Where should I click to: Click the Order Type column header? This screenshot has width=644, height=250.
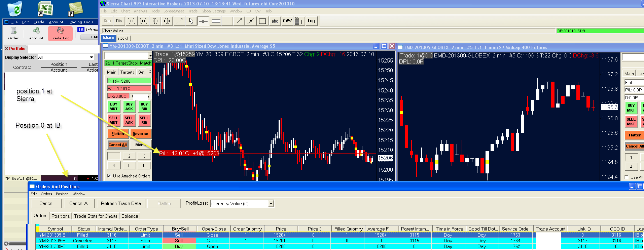146,229
